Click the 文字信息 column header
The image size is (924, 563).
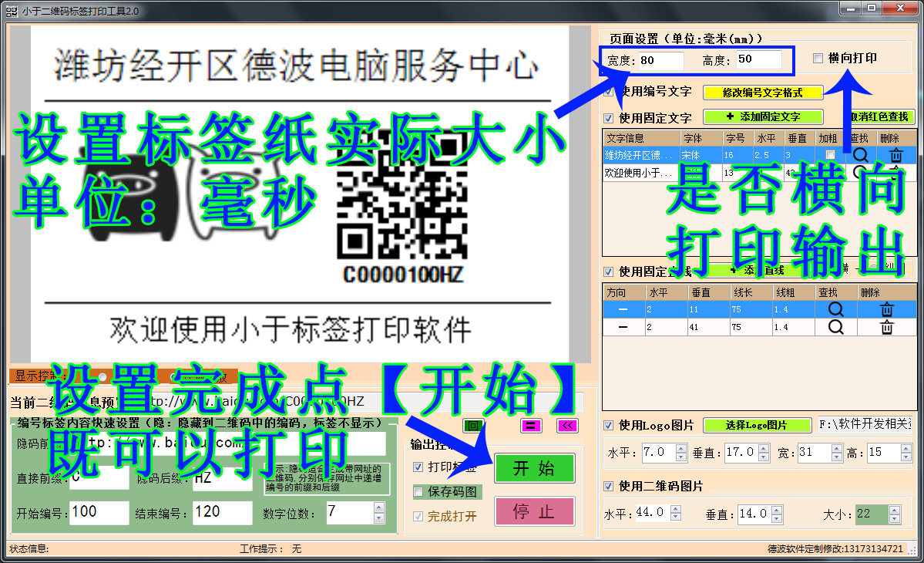[642, 138]
